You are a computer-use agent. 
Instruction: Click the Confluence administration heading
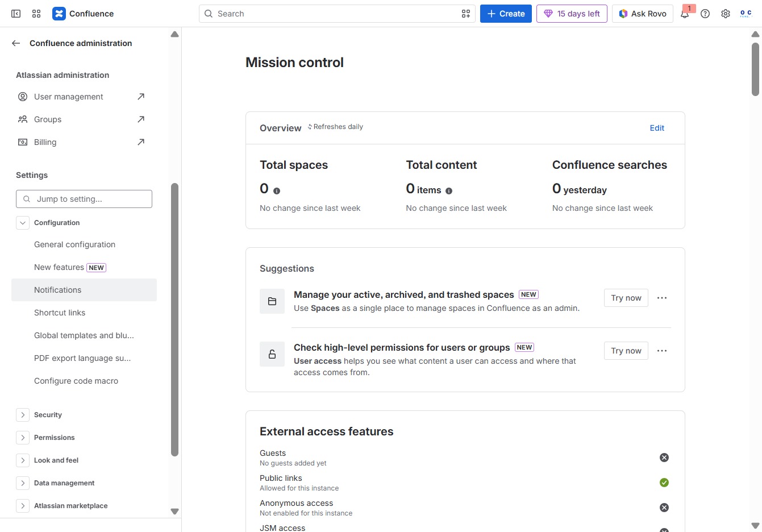pos(81,43)
